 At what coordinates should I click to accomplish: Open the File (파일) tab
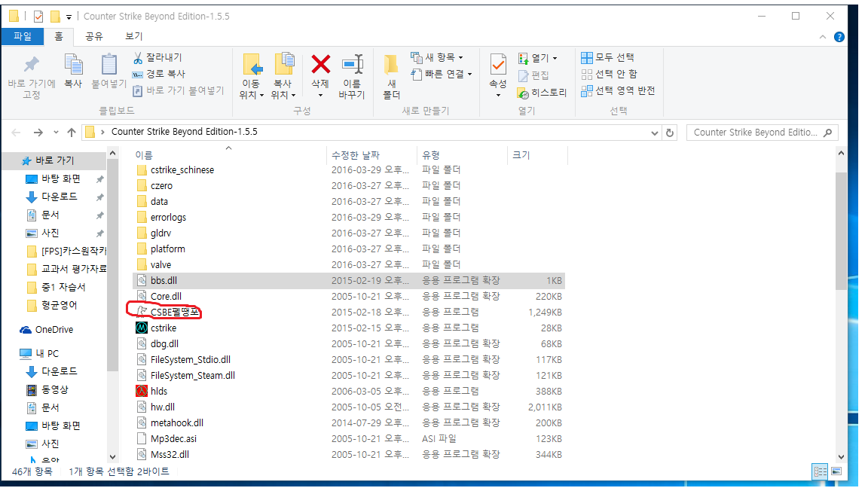(x=23, y=36)
